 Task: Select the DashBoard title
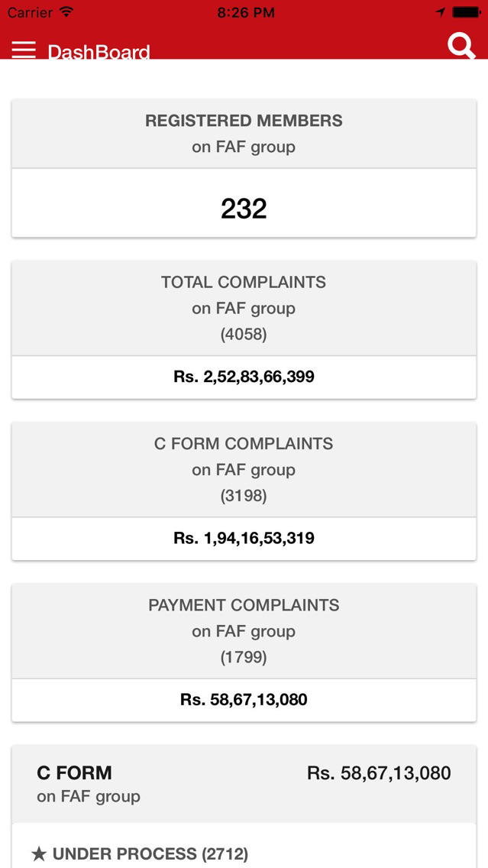(x=99, y=52)
